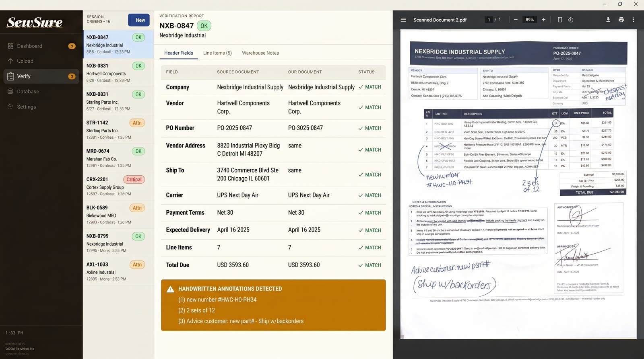This screenshot has width=644, height=359.
Task: Click the Dashboard notification badge 3
Action: 72,46
